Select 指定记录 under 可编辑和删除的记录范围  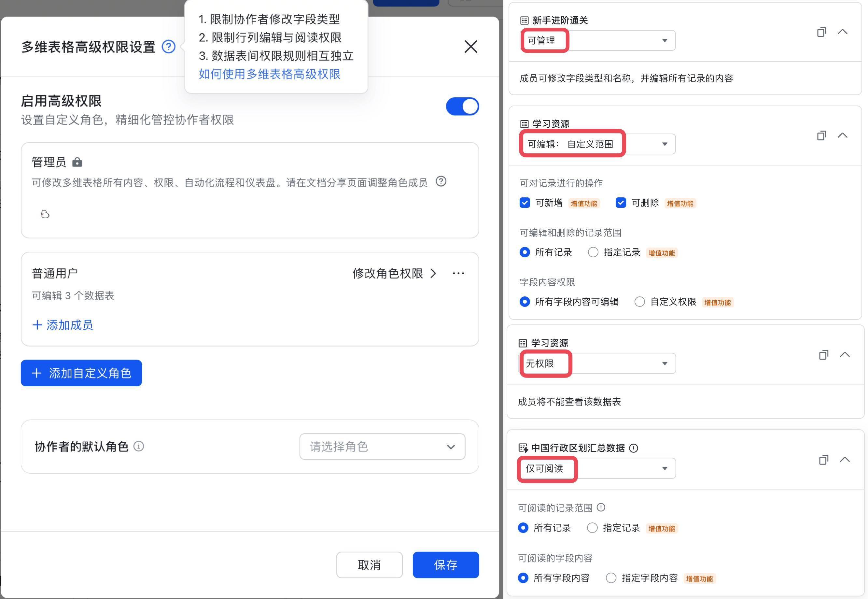(x=593, y=252)
